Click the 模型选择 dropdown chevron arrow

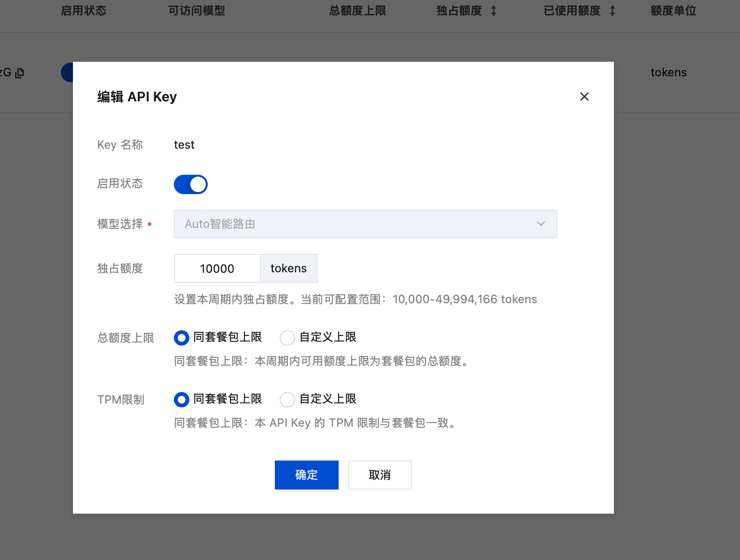click(x=541, y=224)
